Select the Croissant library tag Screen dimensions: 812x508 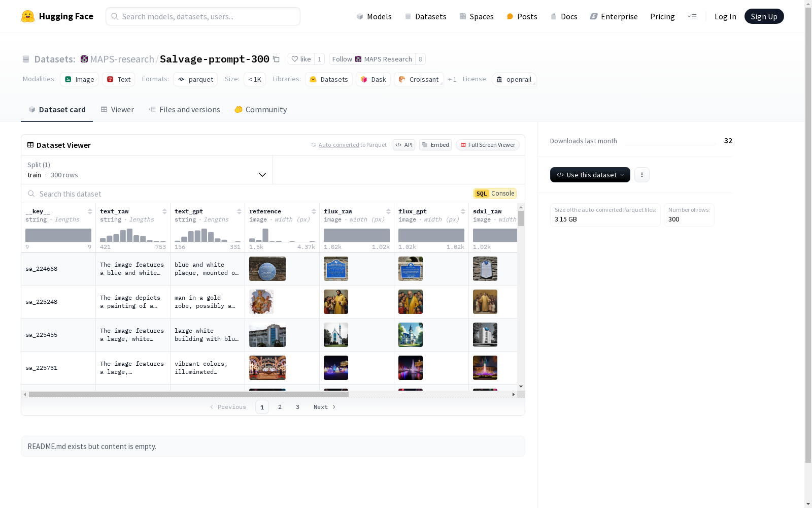pyautogui.click(x=419, y=79)
